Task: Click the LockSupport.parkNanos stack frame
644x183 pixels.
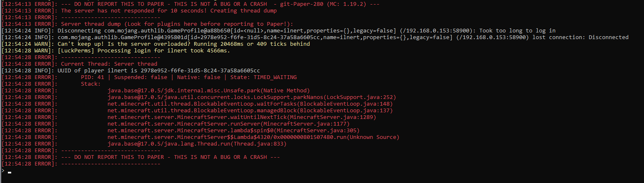Action: point(199,97)
